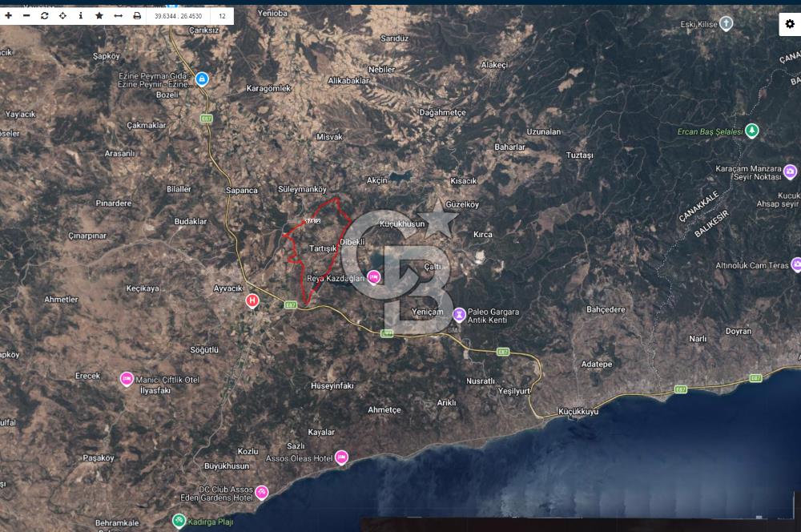Open Reya Kazdağları hotel marker
Viewport: 801px width, 532px height.
(x=373, y=277)
